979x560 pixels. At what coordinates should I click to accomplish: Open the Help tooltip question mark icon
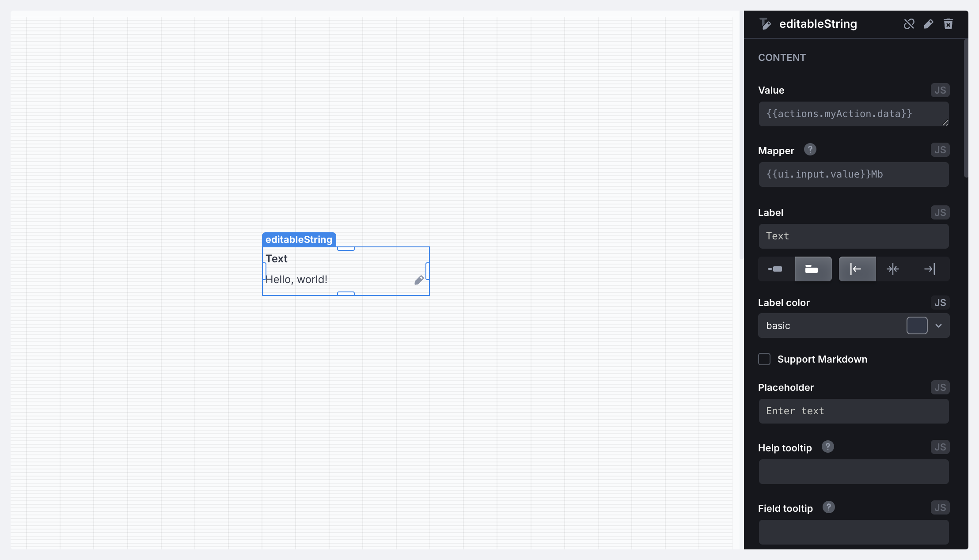[x=827, y=447]
